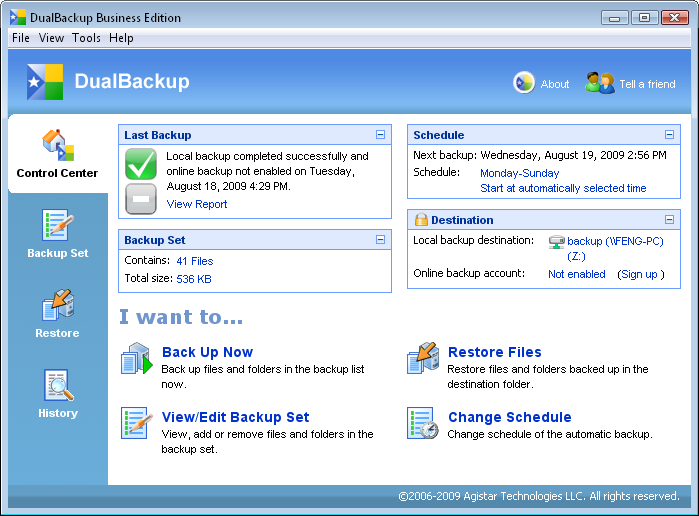Open the Tools menu
Viewport: 699px width, 516px height.
[86, 38]
